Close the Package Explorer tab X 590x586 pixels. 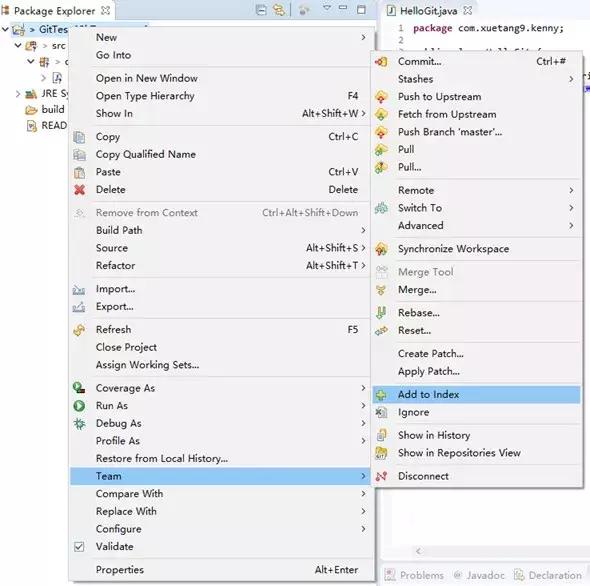coord(106,11)
